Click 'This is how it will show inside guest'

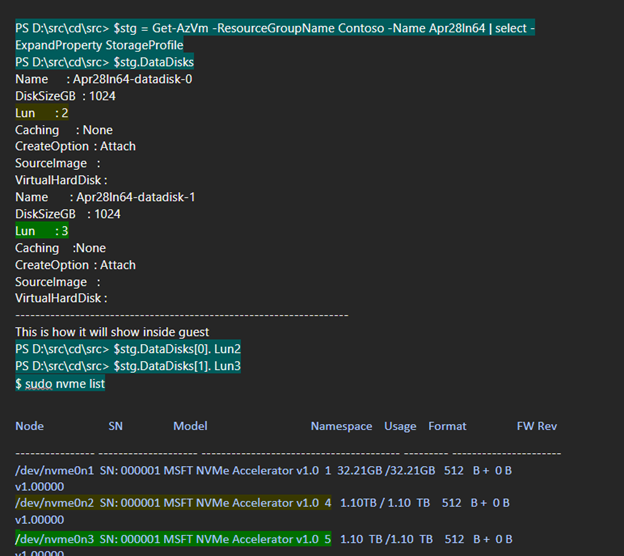[x=112, y=332]
